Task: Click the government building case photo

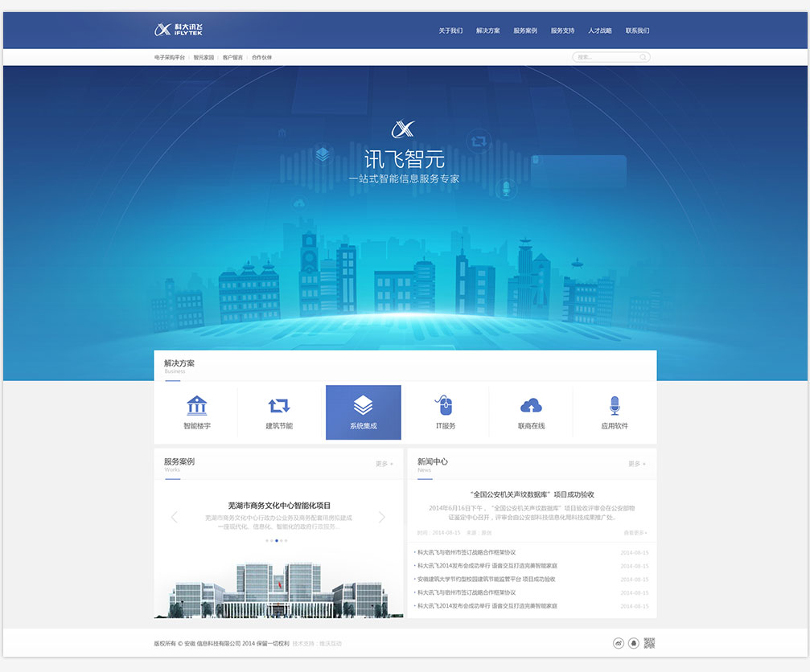Action: 278,590
